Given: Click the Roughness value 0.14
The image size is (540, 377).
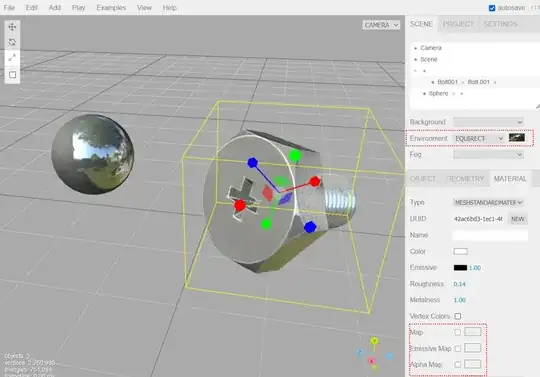Looking at the screenshot, I should [x=460, y=284].
